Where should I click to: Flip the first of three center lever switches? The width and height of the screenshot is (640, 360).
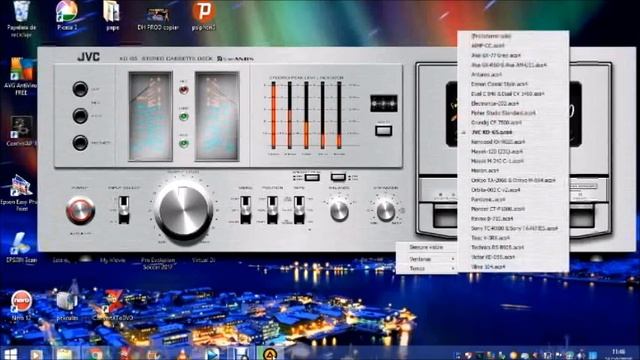[245, 209]
